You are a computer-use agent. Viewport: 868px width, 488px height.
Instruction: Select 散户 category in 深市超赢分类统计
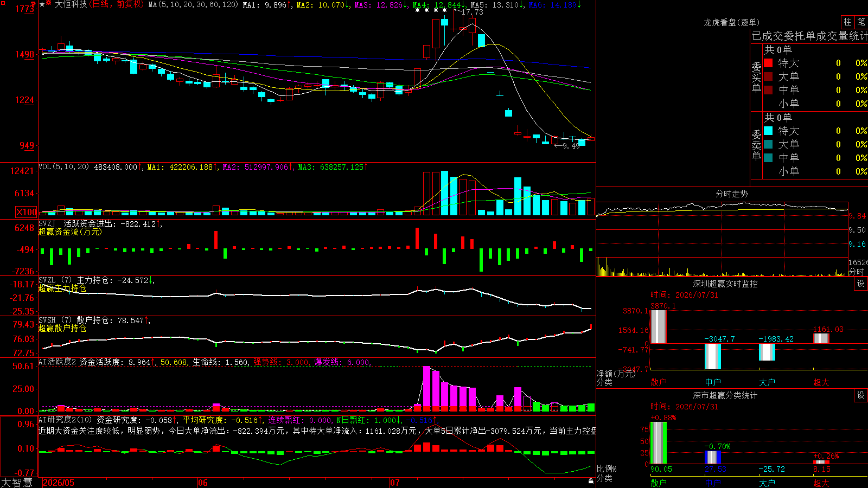coord(659,483)
